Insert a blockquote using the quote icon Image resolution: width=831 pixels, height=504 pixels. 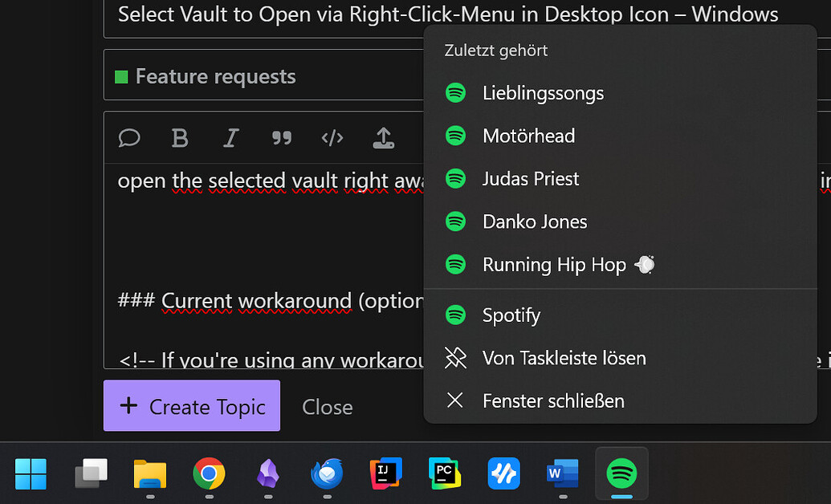tap(282, 137)
